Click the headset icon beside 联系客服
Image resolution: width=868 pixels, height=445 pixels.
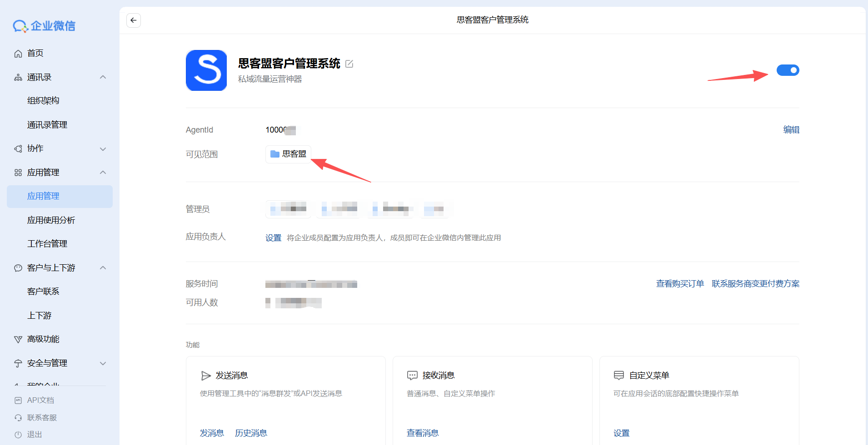coord(18,418)
